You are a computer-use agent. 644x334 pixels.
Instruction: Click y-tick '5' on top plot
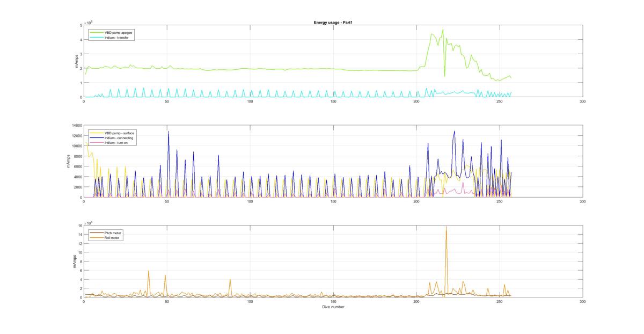click(x=80, y=25)
